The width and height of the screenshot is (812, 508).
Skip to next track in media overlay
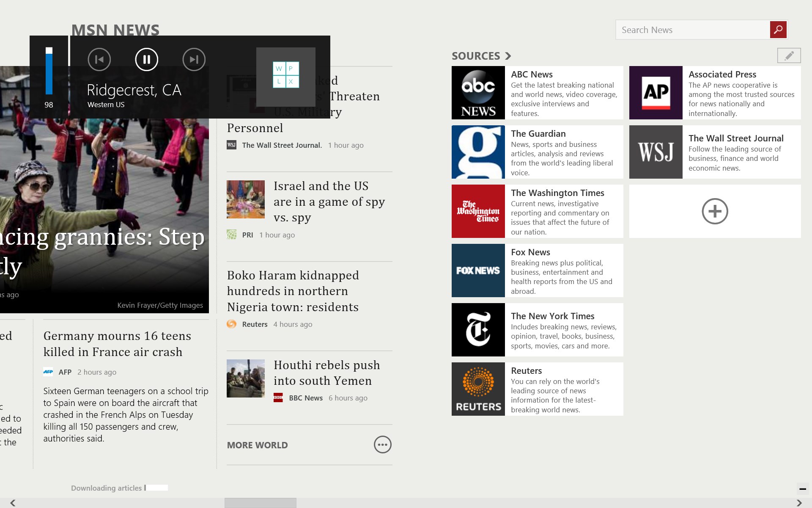(194, 60)
